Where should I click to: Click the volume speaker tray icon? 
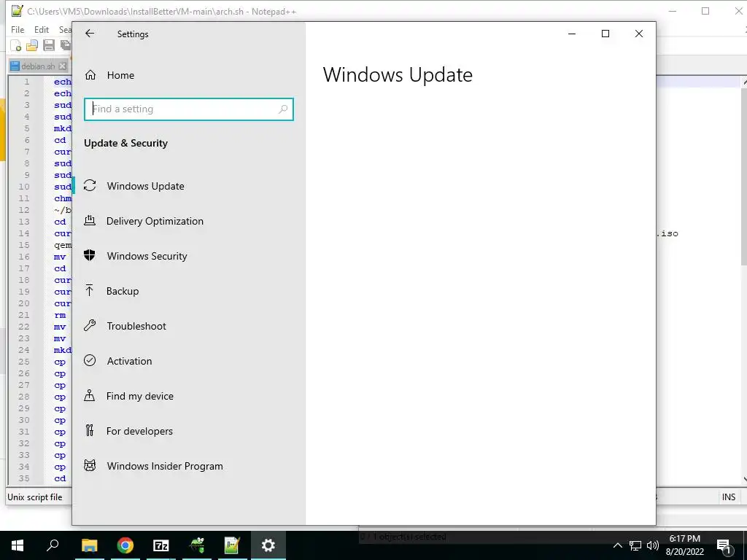click(x=653, y=545)
